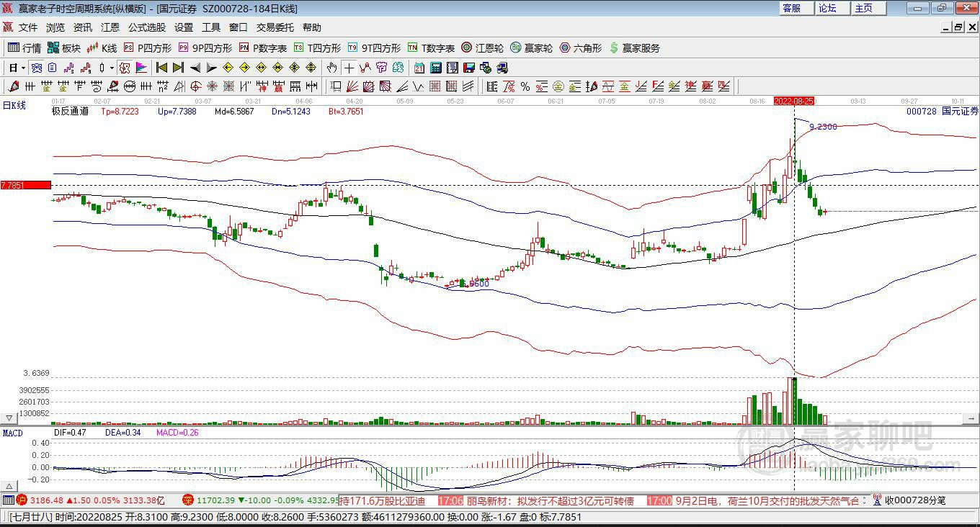The height and width of the screenshot is (527, 980).
Task: Step chart right with black right triangle
Action: [212, 68]
